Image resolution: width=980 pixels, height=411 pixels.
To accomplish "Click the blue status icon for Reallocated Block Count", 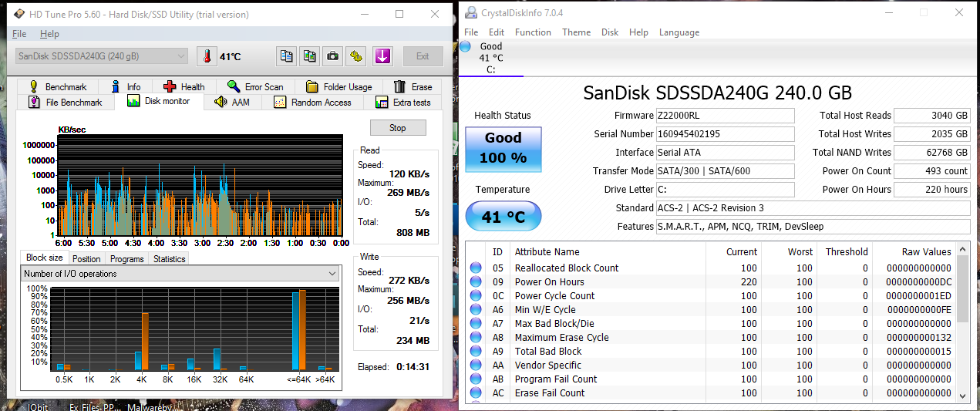I will click(x=476, y=268).
